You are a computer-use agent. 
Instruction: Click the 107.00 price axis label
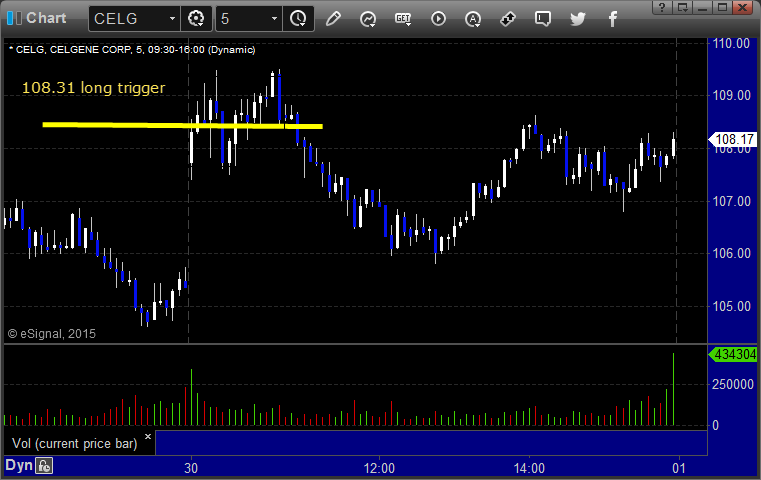coord(731,201)
